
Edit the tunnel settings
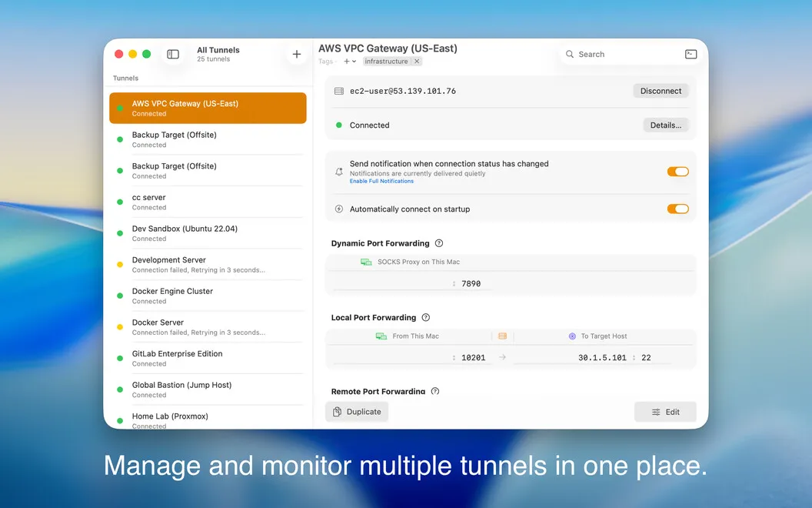(x=665, y=412)
